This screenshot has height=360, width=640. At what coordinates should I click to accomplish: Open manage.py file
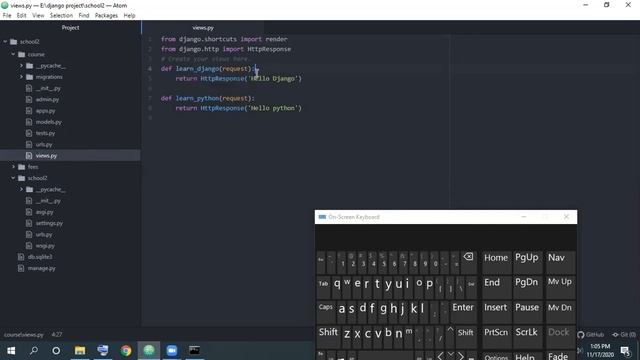42,268
